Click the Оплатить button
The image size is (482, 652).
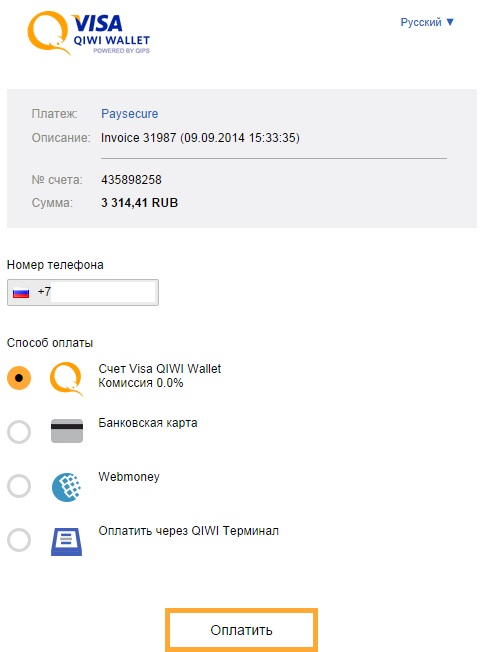(241, 630)
